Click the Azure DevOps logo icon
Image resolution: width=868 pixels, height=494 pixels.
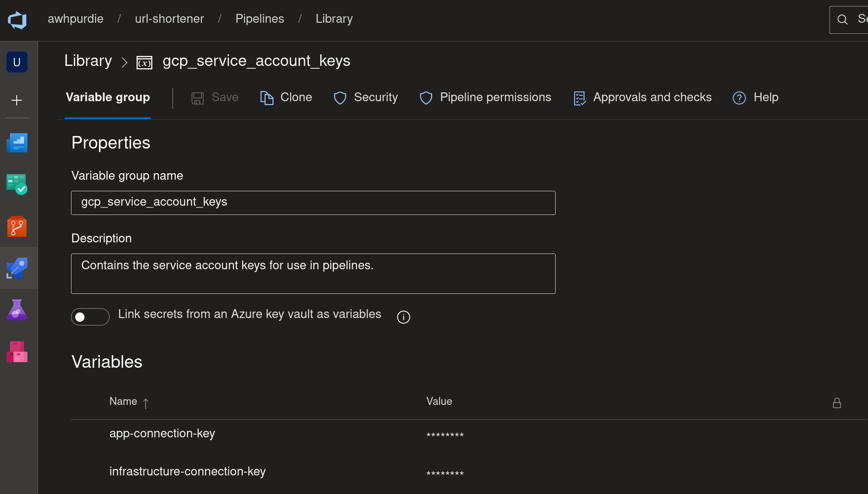pyautogui.click(x=17, y=20)
